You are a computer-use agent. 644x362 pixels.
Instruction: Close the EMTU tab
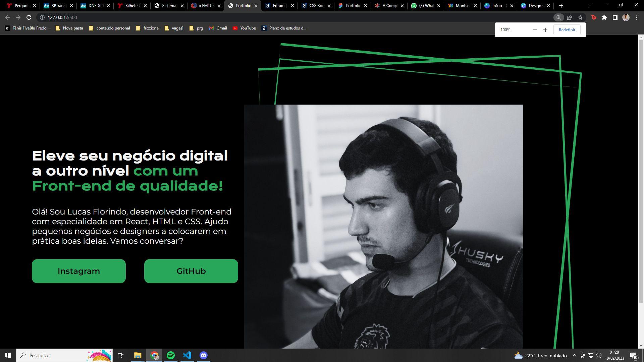[219, 6]
